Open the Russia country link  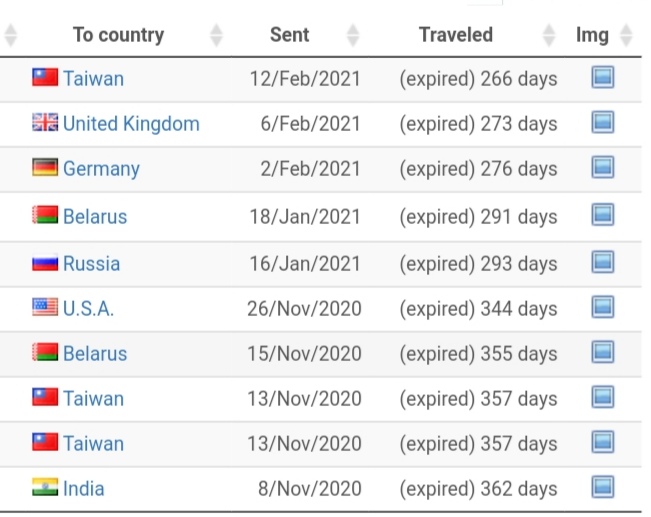91,264
